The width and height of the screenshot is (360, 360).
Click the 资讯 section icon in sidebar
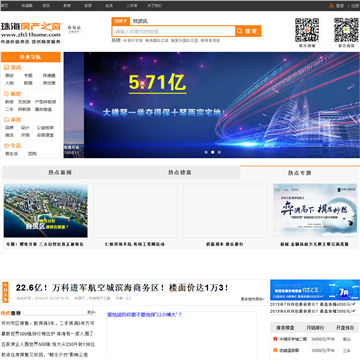pos(6,67)
